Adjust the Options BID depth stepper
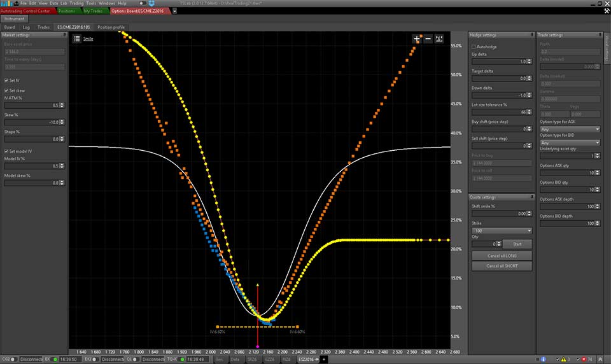 598,223
